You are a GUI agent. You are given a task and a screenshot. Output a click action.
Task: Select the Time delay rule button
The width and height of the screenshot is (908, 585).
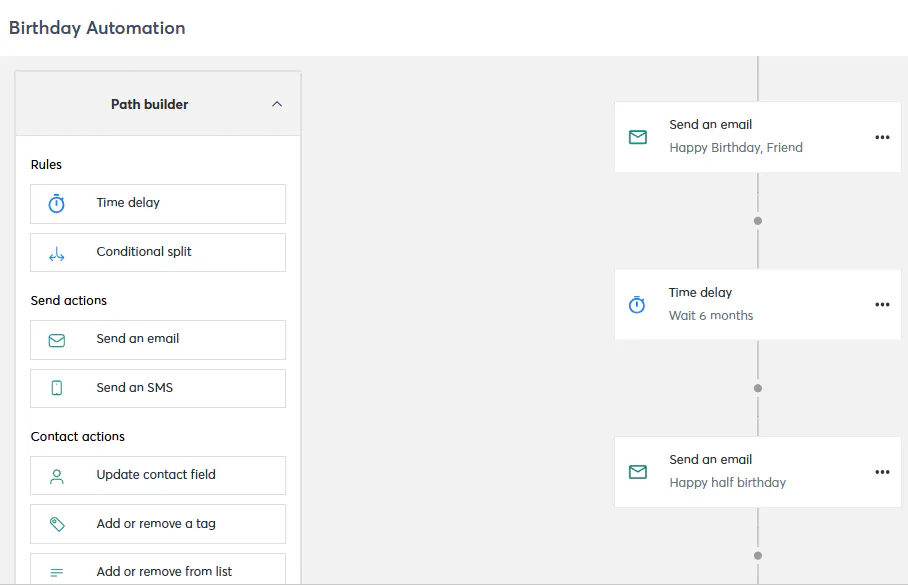158,203
